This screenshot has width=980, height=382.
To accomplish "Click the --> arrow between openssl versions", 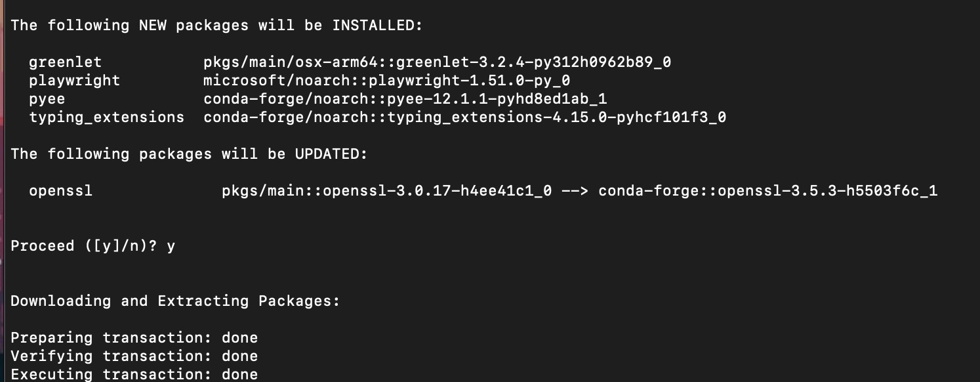I will pos(575,191).
